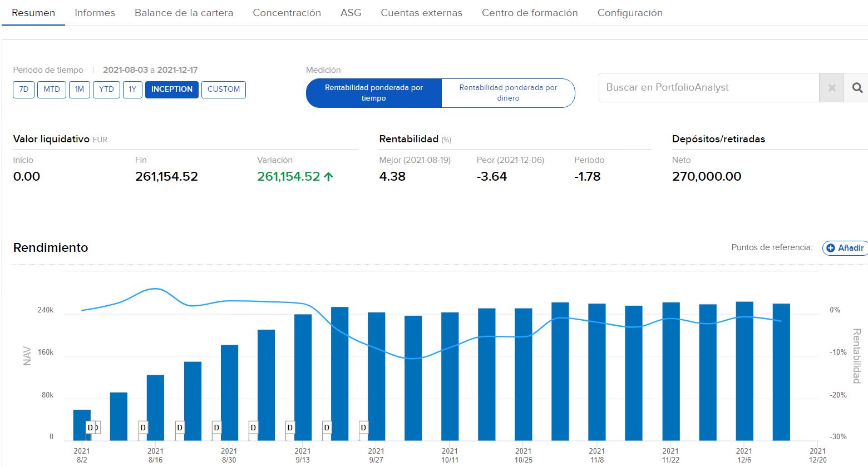
Task: Click the plus icon on Añadir
Action: pyautogui.click(x=831, y=248)
